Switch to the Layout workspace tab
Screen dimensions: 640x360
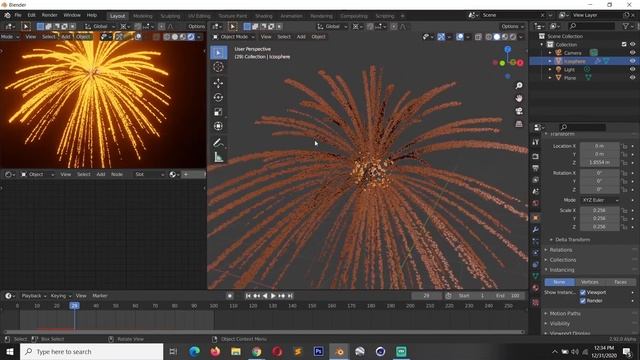tap(117, 16)
